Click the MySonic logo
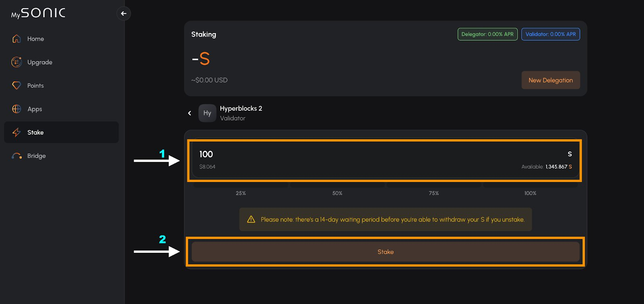 38,13
